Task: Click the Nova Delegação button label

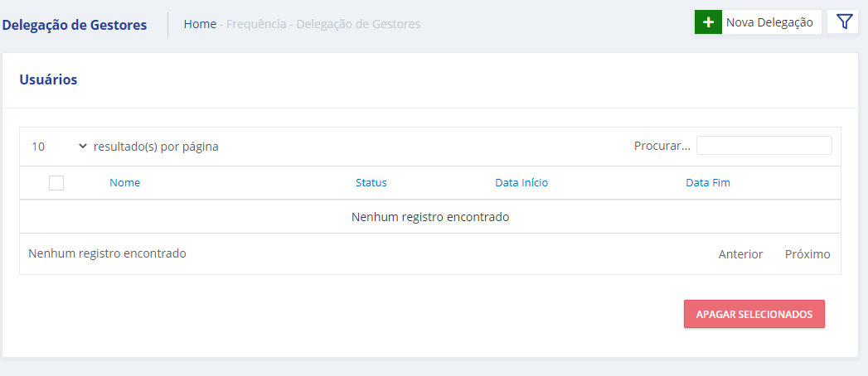Action: [769, 22]
